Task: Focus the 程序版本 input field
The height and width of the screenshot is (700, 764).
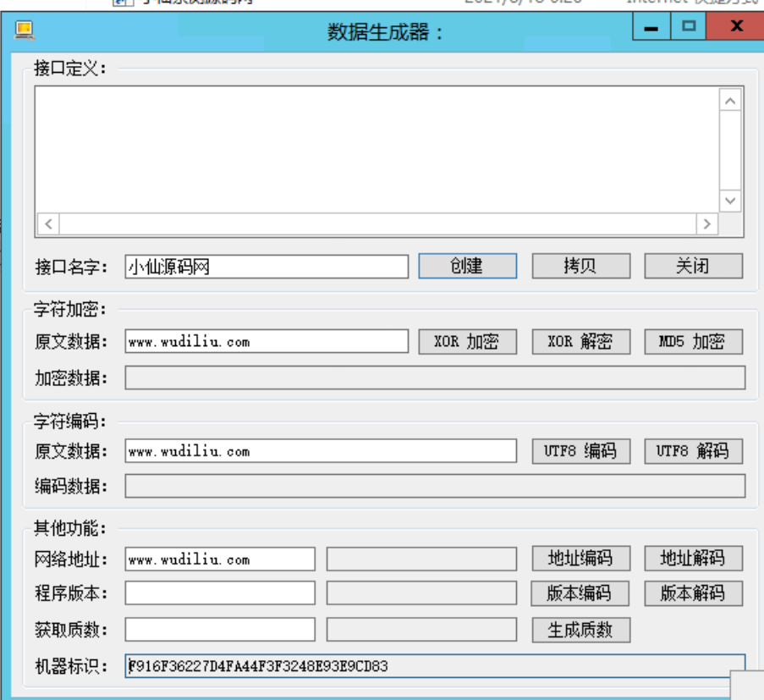Action: (220, 593)
